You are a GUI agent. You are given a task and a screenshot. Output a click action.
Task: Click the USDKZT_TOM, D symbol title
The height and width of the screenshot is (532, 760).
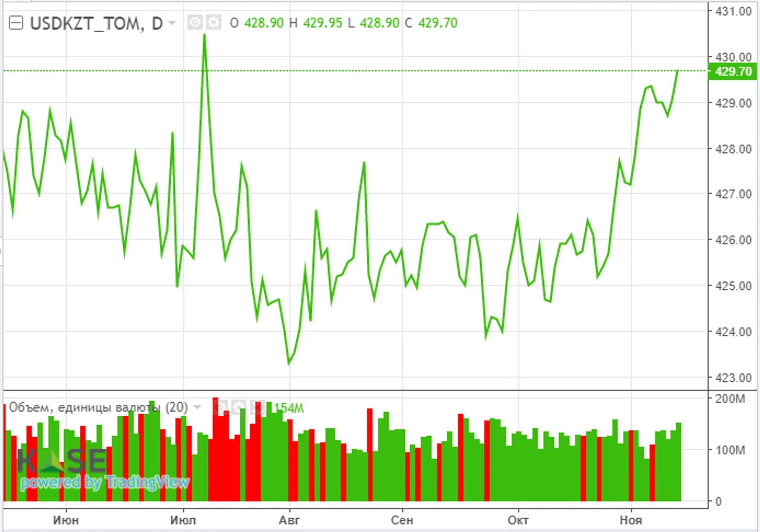coord(96,24)
